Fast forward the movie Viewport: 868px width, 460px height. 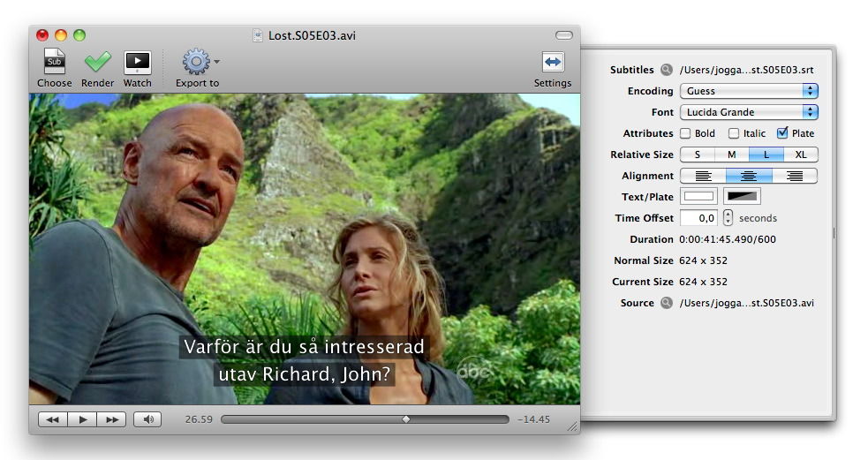(112, 419)
